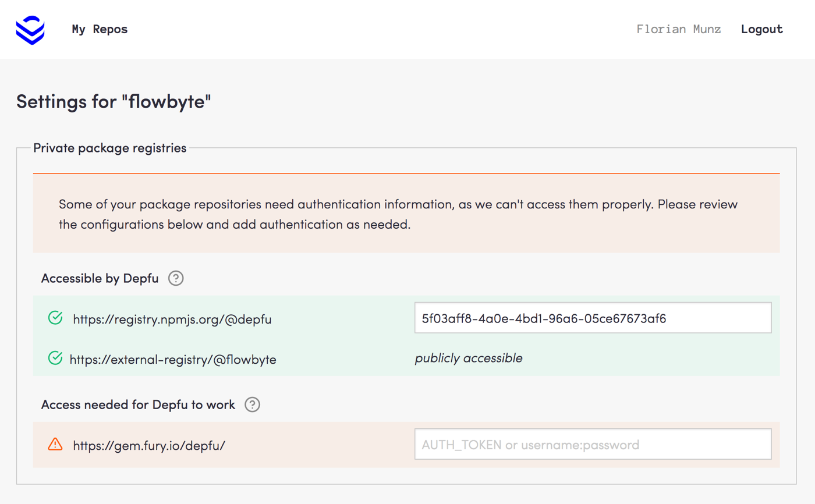
Task: Click green check icon for external-registry
Action: [55, 359]
